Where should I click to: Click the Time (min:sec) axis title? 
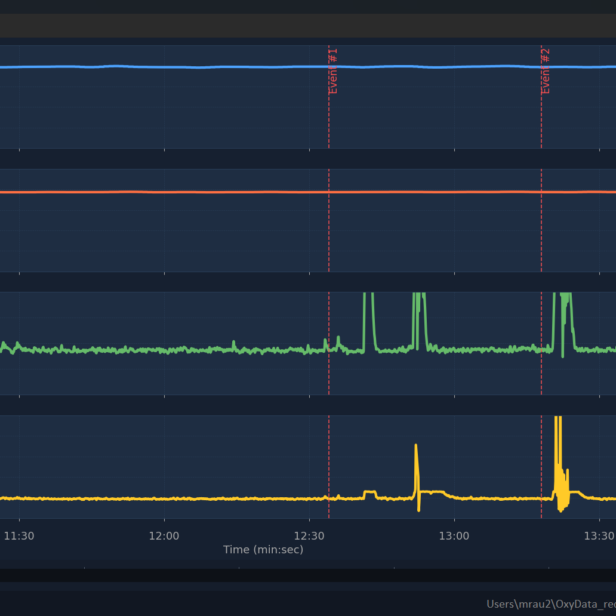click(x=263, y=550)
